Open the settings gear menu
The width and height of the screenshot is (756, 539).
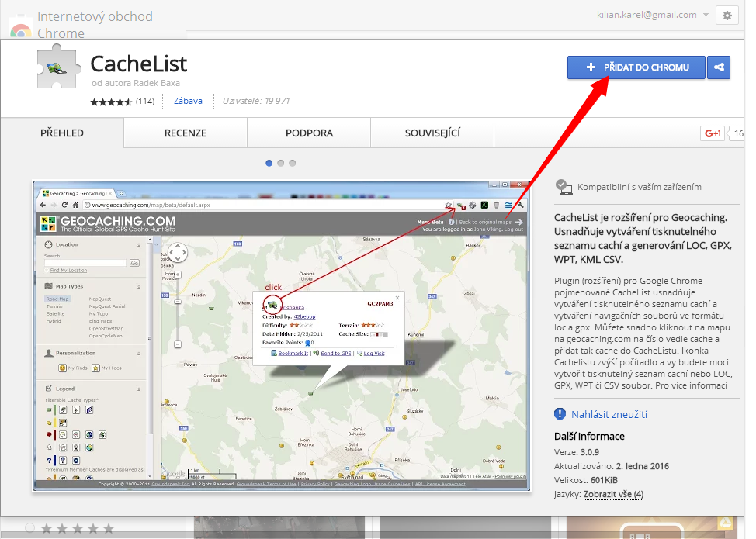click(x=727, y=16)
